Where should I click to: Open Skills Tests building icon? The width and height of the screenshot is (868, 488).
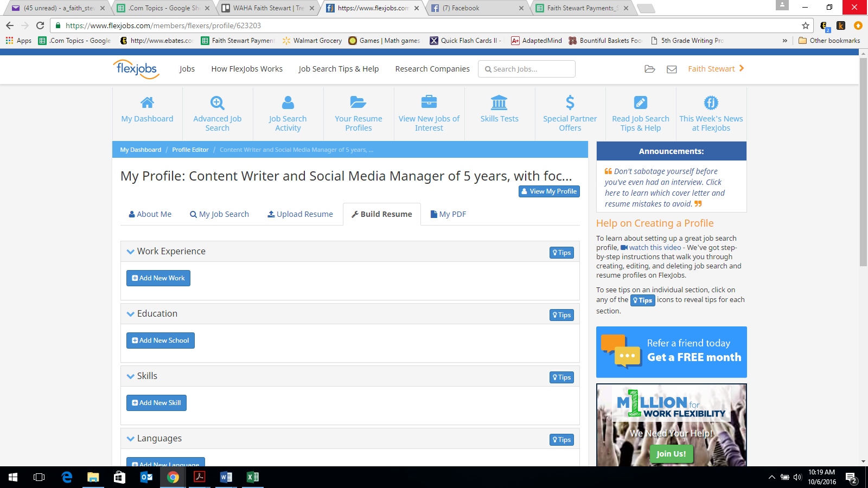[499, 102]
